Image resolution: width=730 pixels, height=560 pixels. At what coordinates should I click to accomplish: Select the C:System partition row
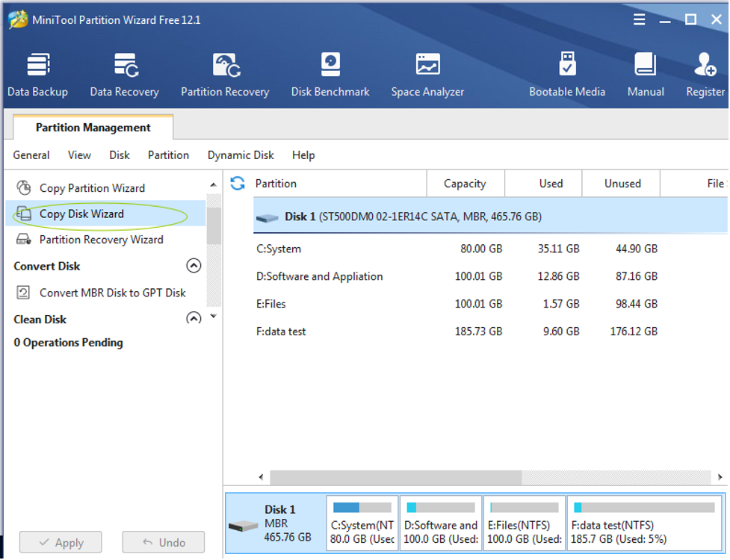click(x=490, y=249)
